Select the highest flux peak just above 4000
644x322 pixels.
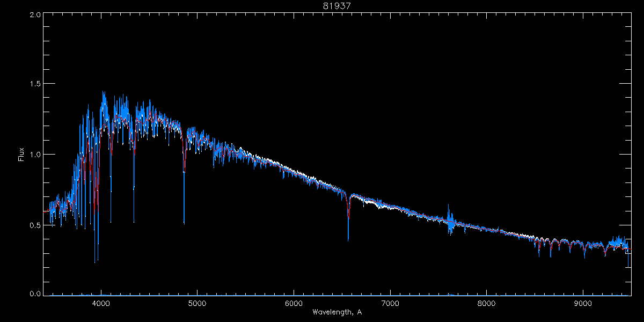pyautogui.click(x=103, y=92)
